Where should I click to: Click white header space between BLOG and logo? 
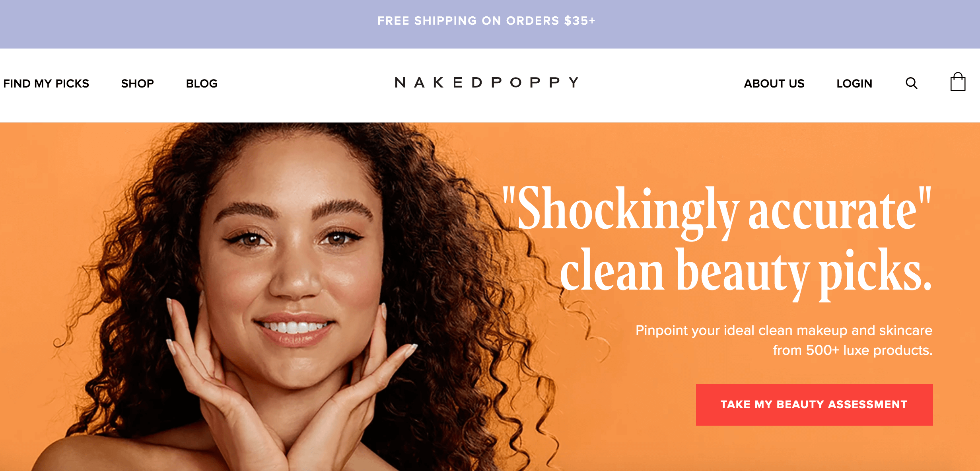pos(306,84)
